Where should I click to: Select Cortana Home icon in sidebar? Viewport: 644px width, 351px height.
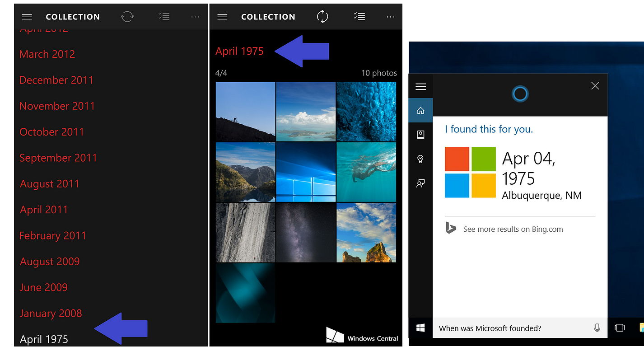420,110
